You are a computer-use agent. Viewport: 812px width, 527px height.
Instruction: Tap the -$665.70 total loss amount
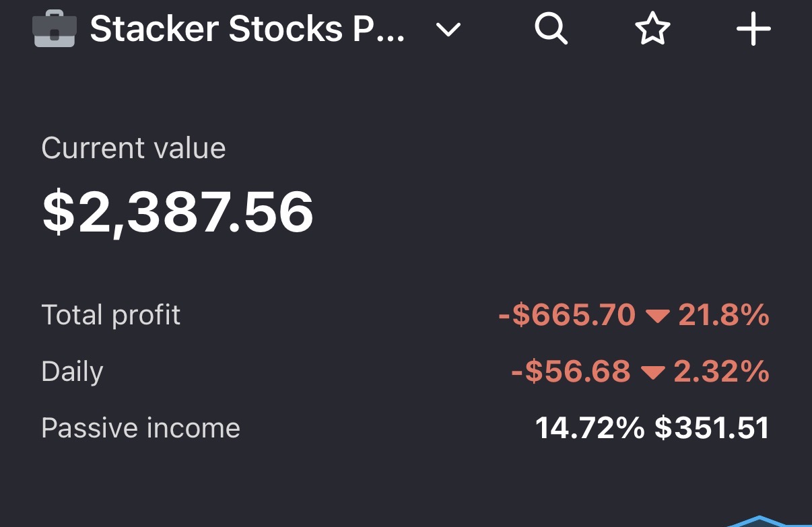pos(567,315)
